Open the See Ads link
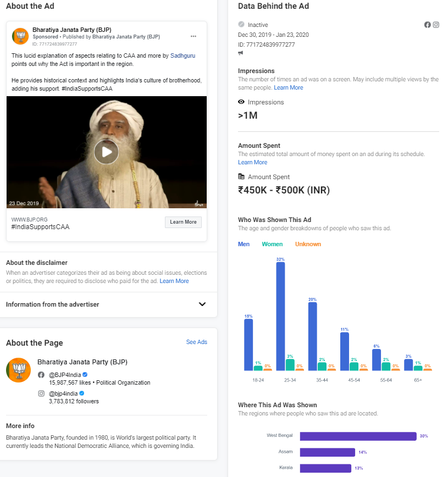The image size is (448, 477). (196, 342)
